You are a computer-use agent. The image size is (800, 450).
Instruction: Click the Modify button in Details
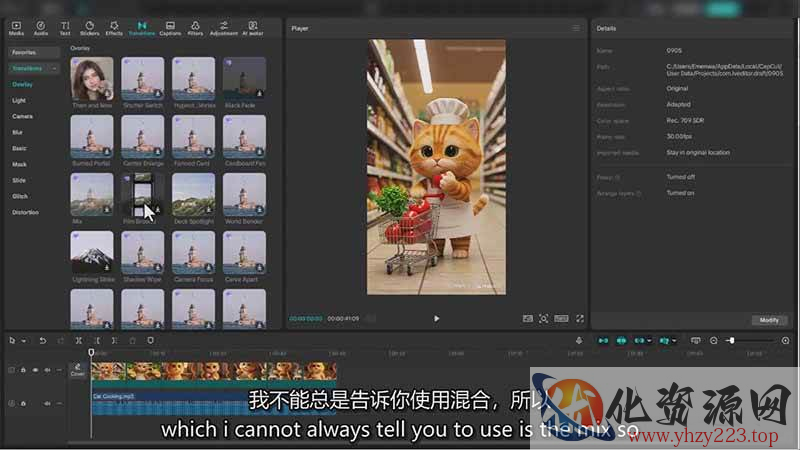coord(769,320)
